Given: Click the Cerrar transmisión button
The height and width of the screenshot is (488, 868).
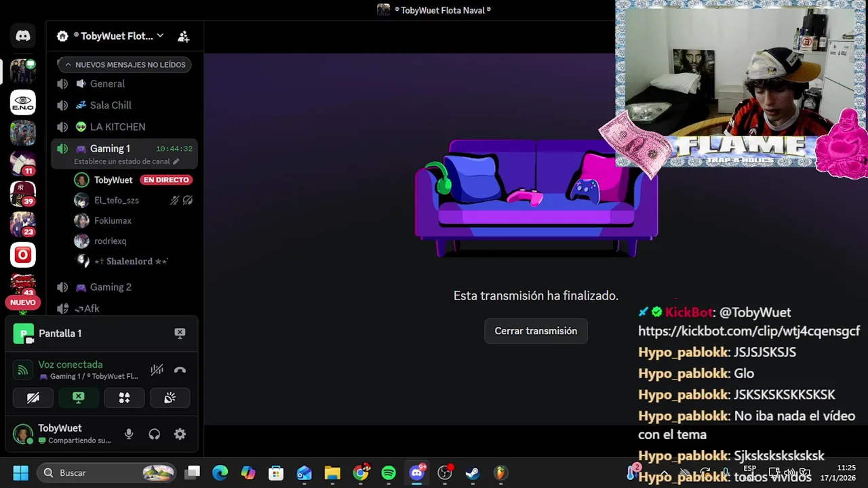Looking at the screenshot, I should (x=536, y=331).
